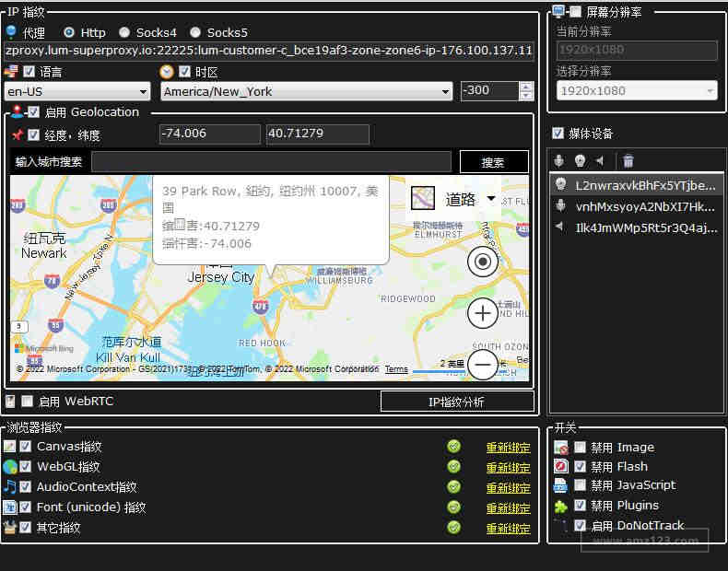Zoom in the map with plus button

pos(483,313)
